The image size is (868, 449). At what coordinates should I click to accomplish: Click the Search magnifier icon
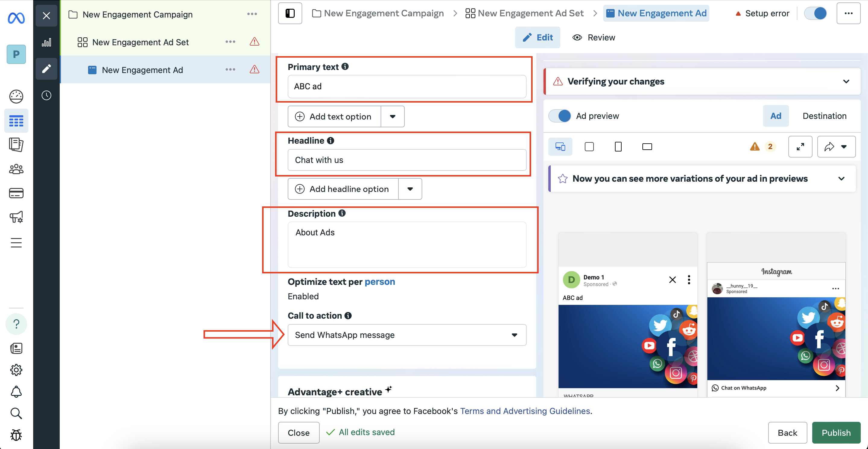(16, 413)
